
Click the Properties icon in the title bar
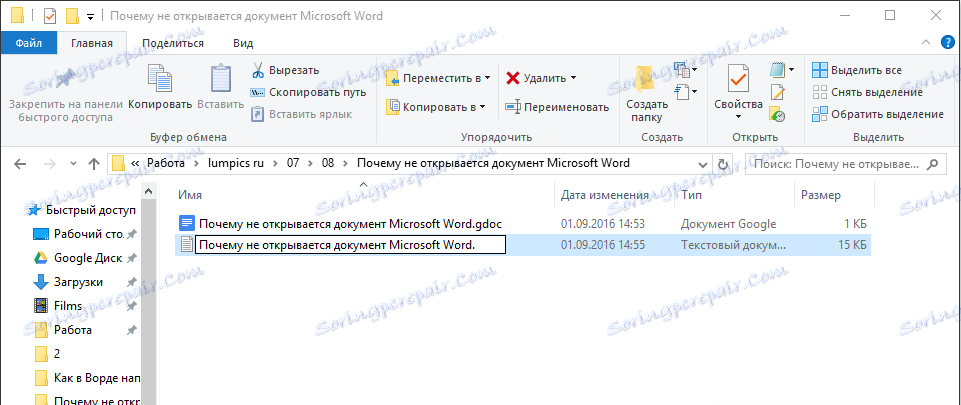pos(50,16)
